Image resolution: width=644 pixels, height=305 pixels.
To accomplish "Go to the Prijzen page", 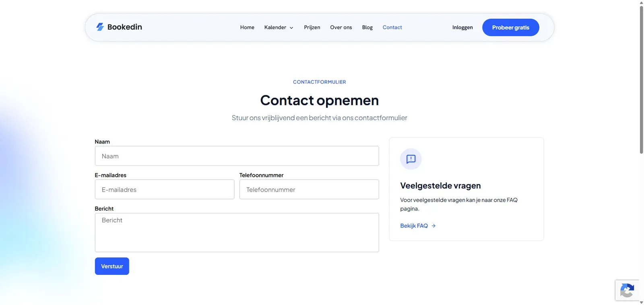I will pos(312,27).
